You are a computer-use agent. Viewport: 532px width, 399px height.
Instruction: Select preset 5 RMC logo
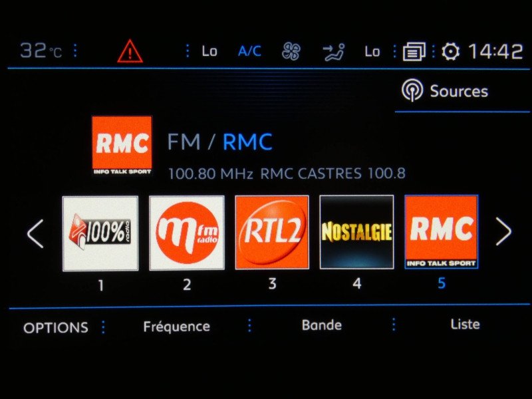[x=442, y=231]
